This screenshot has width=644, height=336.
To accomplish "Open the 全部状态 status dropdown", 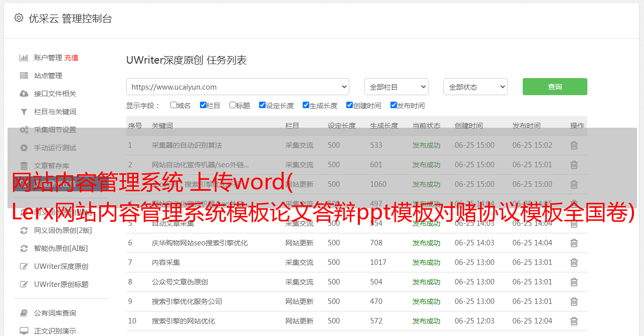I will [476, 87].
